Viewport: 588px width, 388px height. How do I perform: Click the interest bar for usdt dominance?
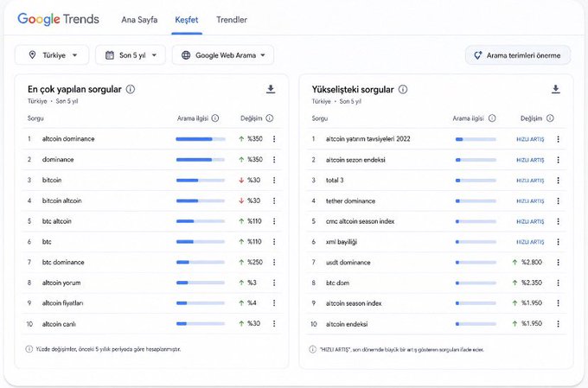[476, 263]
